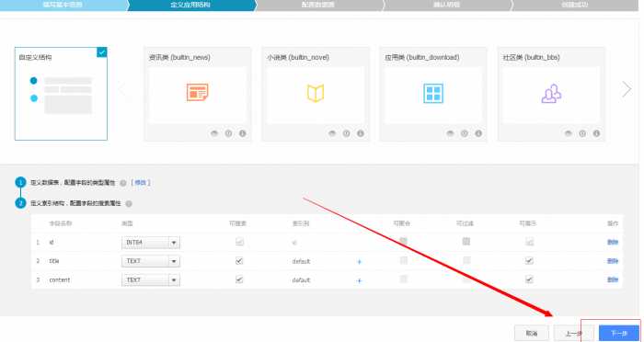644x342 pixels.
Task: Delete the title field row
Action: click(613, 261)
